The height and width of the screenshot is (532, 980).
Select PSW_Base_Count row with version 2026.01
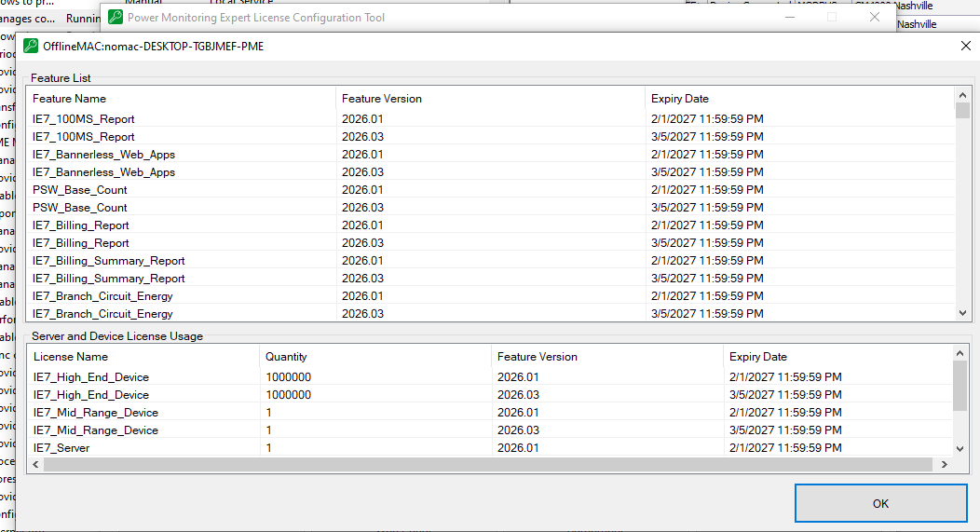click(x=491, y=189)
